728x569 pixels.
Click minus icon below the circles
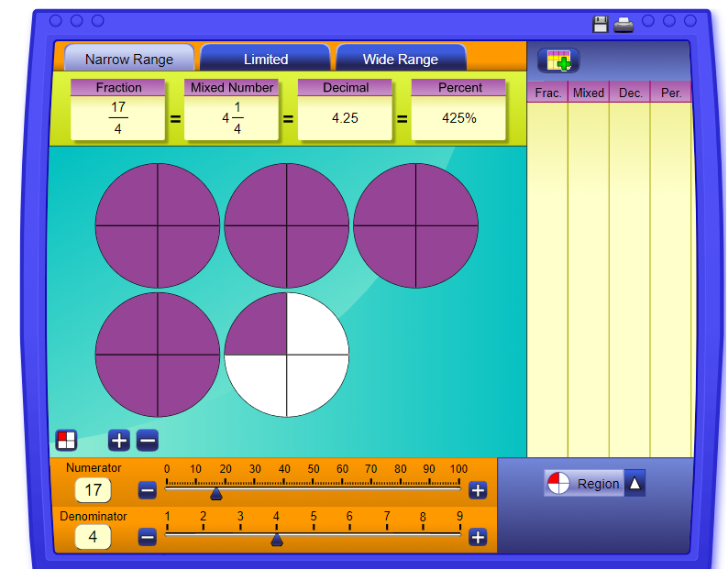tap(148, 440)
